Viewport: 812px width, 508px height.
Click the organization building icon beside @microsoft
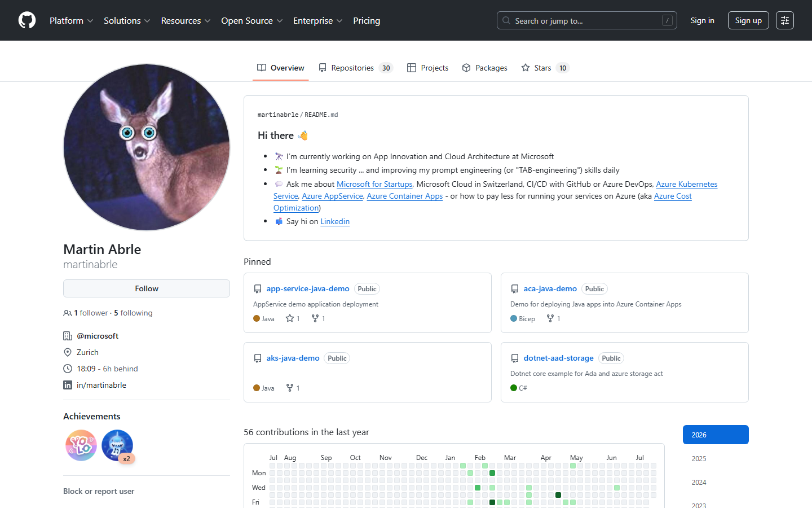pos(68,336)
